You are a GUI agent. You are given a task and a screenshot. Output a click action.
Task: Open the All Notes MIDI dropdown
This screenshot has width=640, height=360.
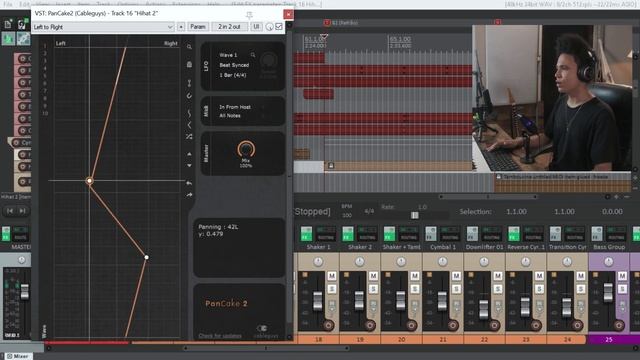(230, 116)
